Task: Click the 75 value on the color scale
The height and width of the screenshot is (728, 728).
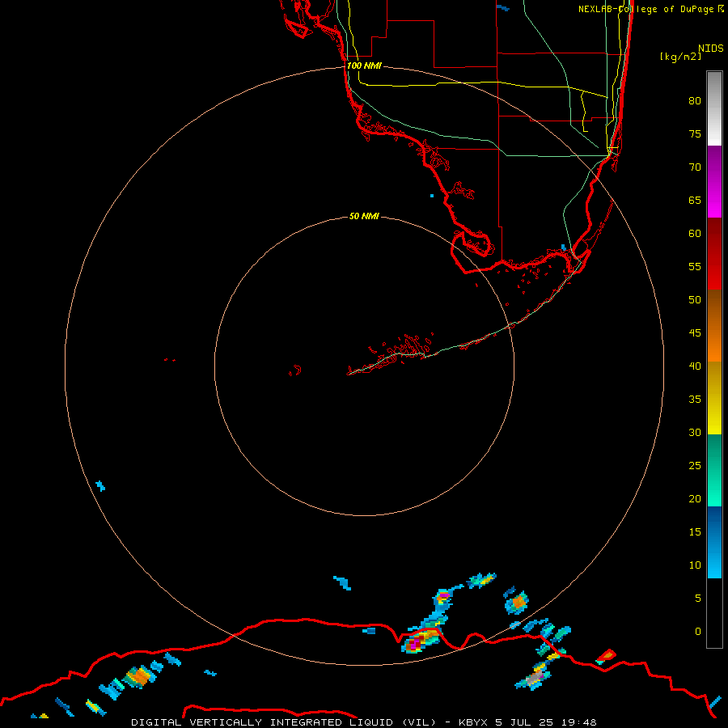Action: pos(695,133)
